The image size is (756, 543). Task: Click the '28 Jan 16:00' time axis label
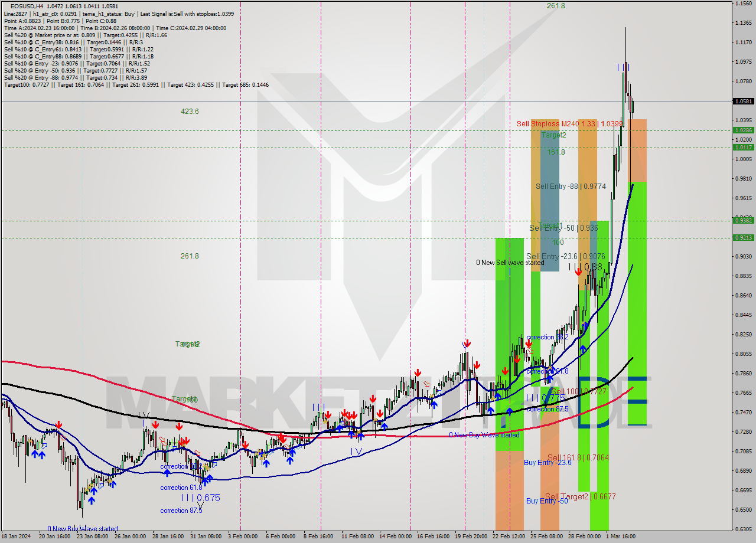click(x=168, y=537)
